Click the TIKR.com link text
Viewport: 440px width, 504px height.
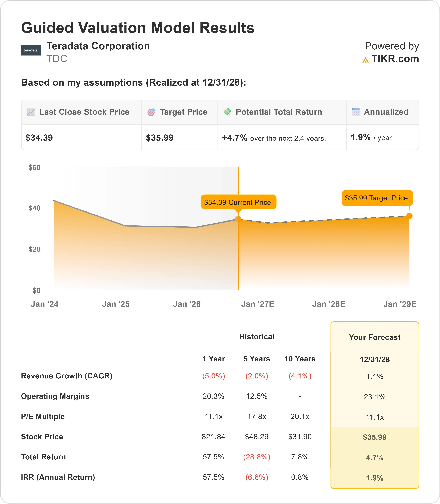395,59
